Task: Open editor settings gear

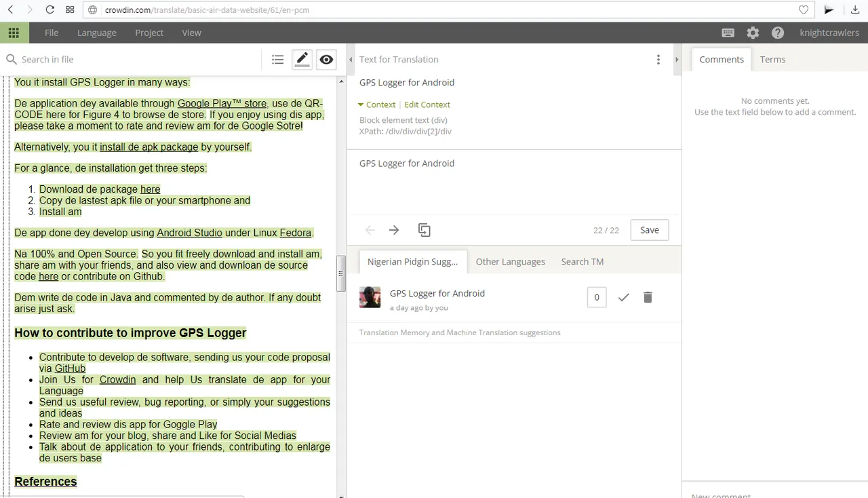Action: [753, 33]
